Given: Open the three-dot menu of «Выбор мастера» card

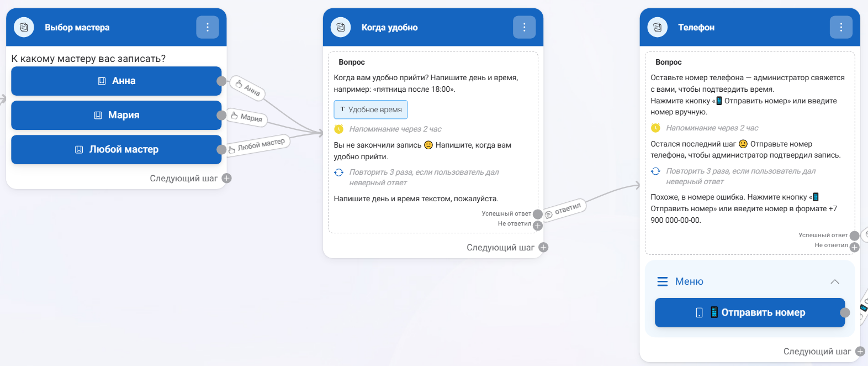Looking at the screenshot, I should point(208,27).
